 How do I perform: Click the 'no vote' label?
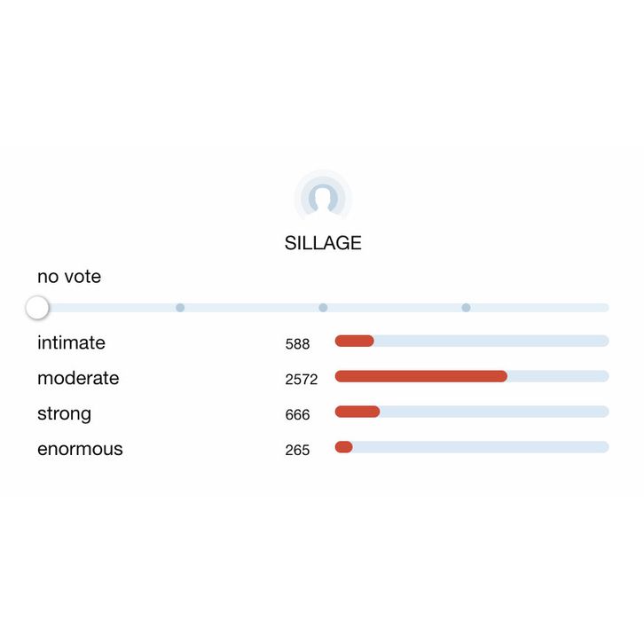[69, 277]
